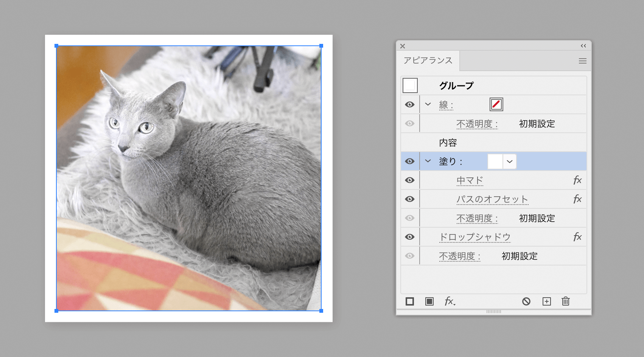Viewport: 644px width, 357px height.
Task: Click fx icon on the パスのオフセット row
Action: coord(577,199)
